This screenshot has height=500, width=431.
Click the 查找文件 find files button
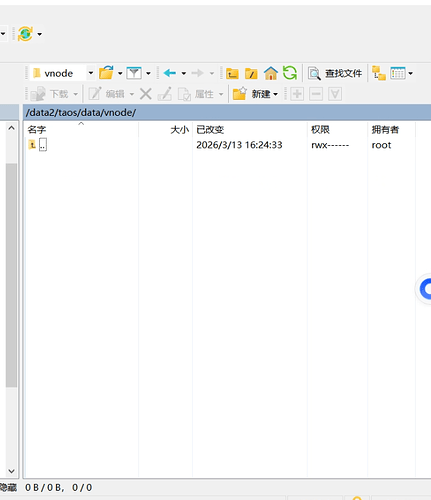tap(335, 73)
